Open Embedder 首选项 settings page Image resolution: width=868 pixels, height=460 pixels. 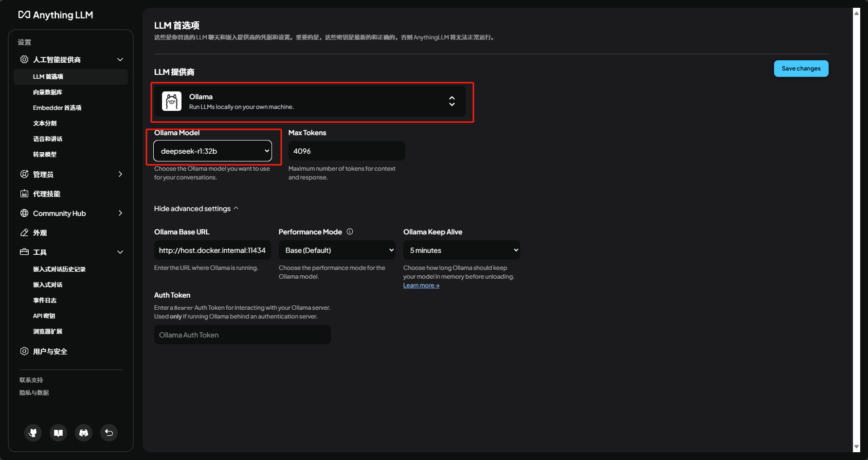point(57,108)
